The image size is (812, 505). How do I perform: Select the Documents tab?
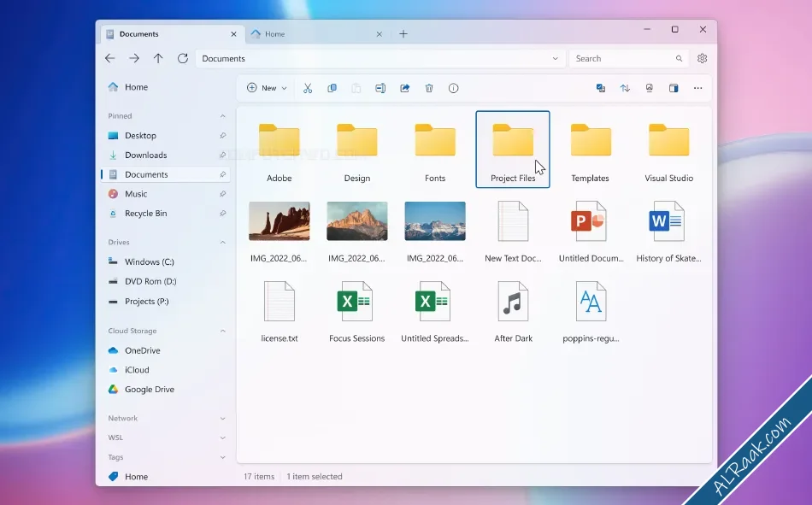click(171, 33)
